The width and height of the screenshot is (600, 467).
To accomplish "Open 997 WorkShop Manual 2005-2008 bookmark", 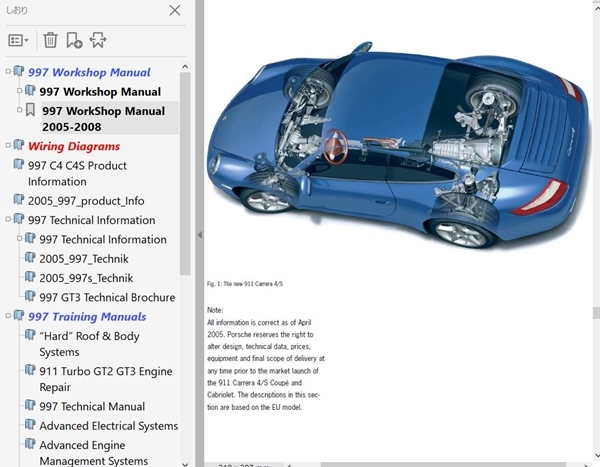I will [x=104, y=119].
